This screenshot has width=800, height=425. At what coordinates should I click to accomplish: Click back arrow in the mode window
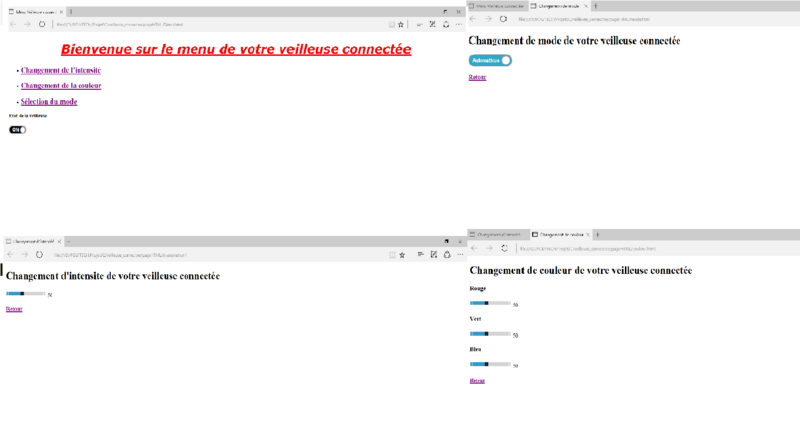pyautogui.click(x=474, y=18)
